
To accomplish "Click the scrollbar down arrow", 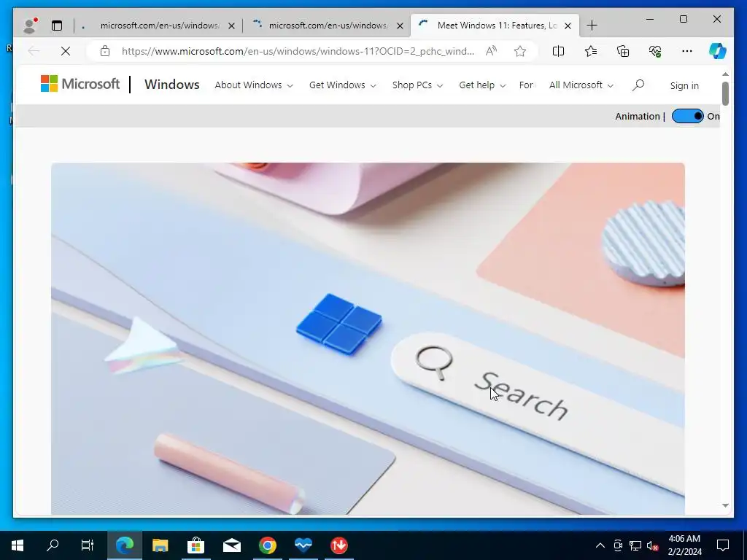I will pyautogui.click(x=725, y=505).
